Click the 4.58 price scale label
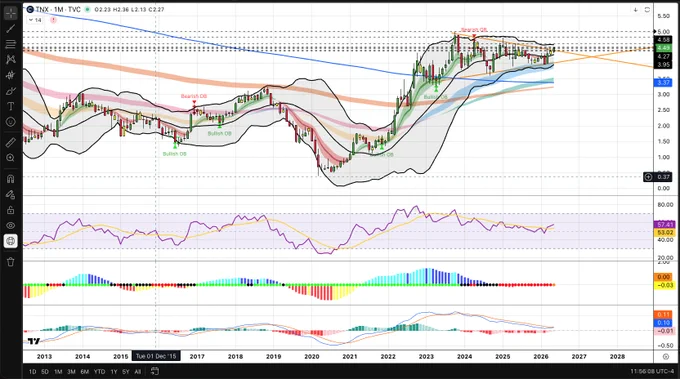The height and width of the screenshot is (379, 680). click(664, 39)
